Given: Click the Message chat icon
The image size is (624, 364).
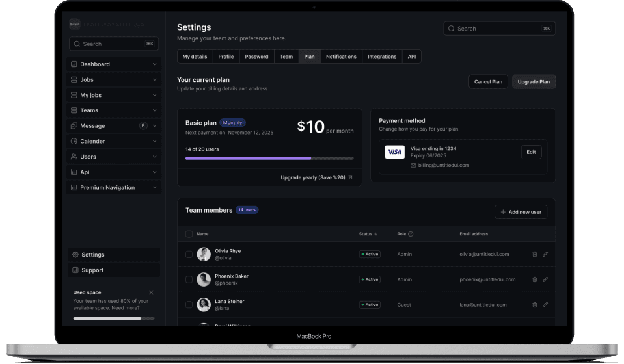Looking at the screenshot, I should [74, 126].
